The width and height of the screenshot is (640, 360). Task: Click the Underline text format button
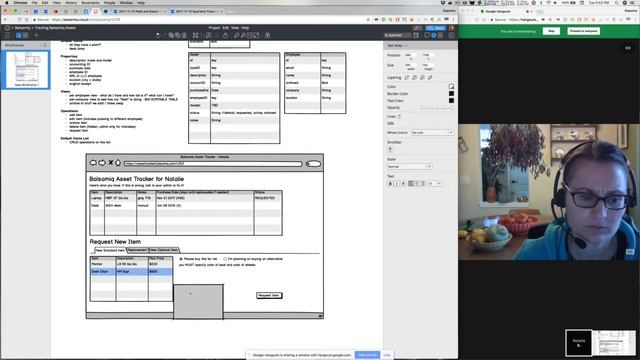pyautogui.click(x=403, y=184)
